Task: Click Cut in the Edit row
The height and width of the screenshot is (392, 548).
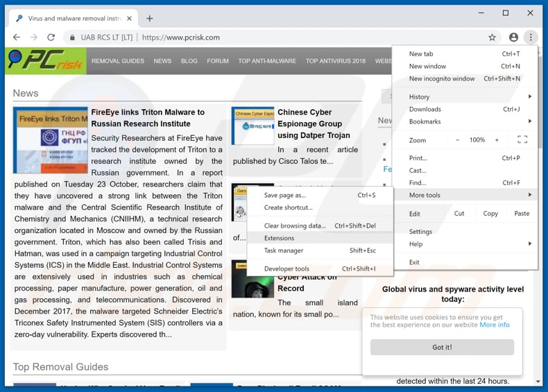Action: click(x=459, y=213)
